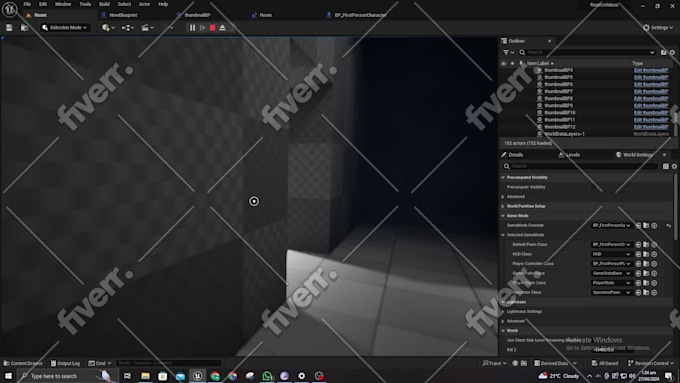The height and width of the screenshot is (383, 680).
Task: Switch to BP_FirstPersonCharacter tab
Action: click(x=360, y=15)
